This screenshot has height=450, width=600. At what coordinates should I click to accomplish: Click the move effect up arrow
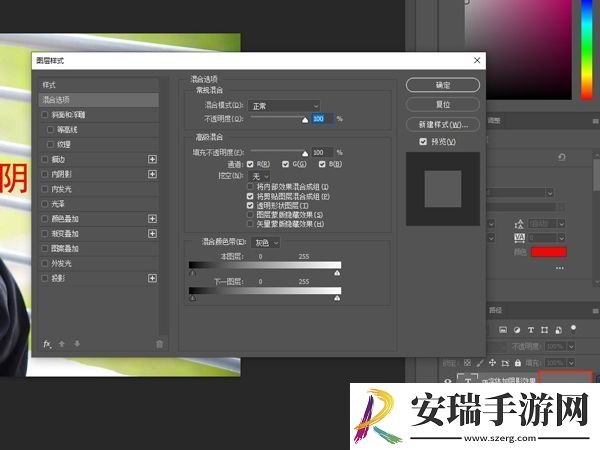(62, 344)
